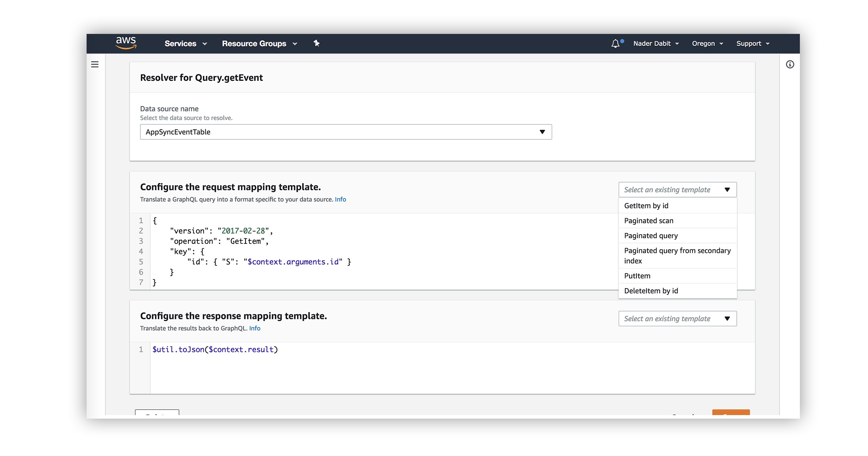The height and width of the screenshot is (456, 868).
Task: Click the info circle icon at right
Action: click(790, 64)
